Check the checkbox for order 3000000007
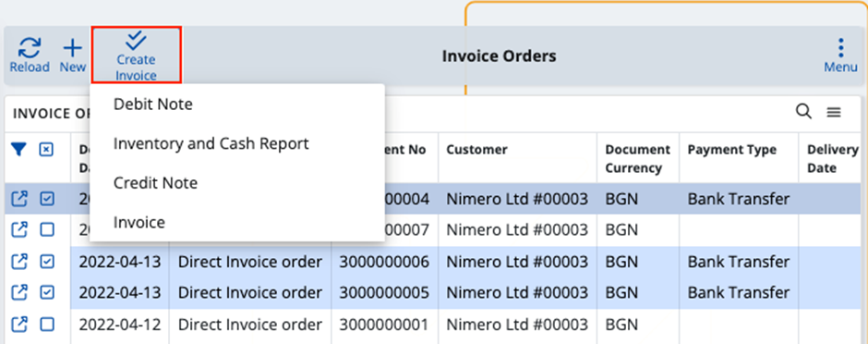The image size is (868, 344). [47, 229]
